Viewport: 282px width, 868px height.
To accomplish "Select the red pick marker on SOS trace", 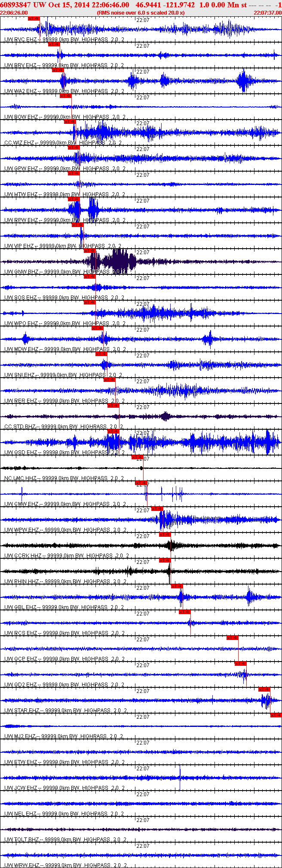I will [89, 277].
